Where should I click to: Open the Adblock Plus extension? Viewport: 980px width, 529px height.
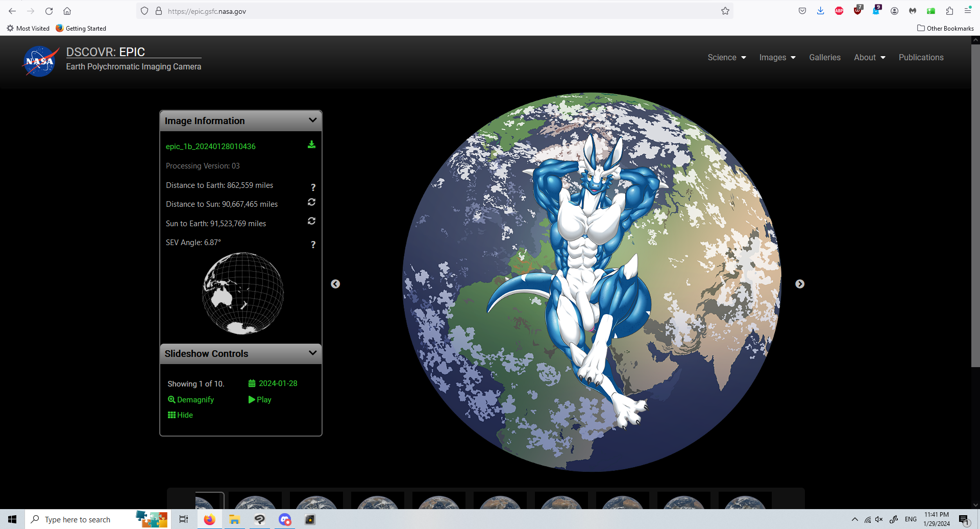(x=839, y=11)
